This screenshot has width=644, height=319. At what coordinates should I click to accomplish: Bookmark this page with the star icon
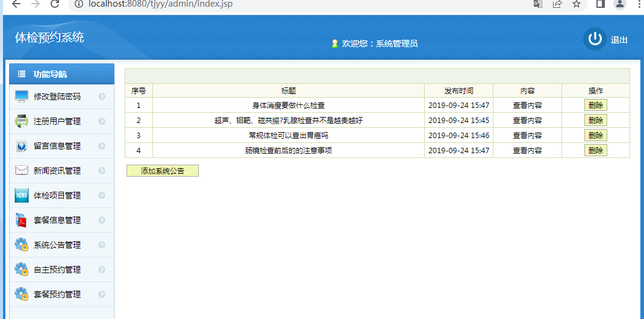point(577,4)
